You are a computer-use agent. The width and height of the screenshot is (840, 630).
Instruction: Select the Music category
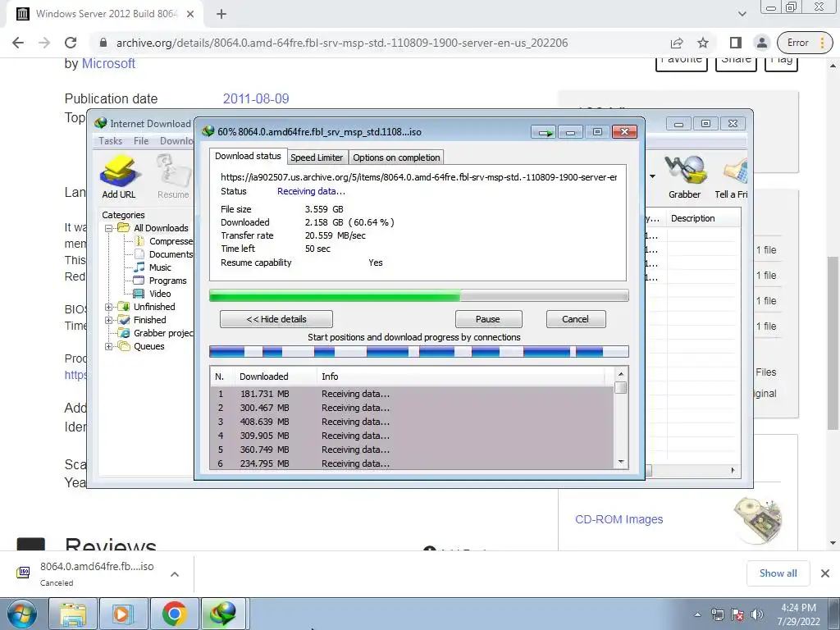(153, 267)
